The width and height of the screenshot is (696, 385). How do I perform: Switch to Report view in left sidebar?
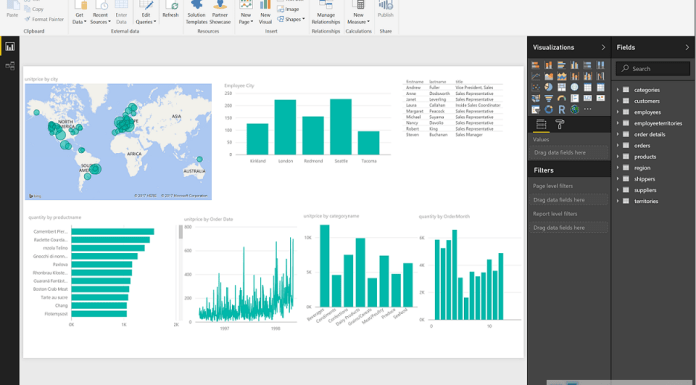tap(10, 47)
